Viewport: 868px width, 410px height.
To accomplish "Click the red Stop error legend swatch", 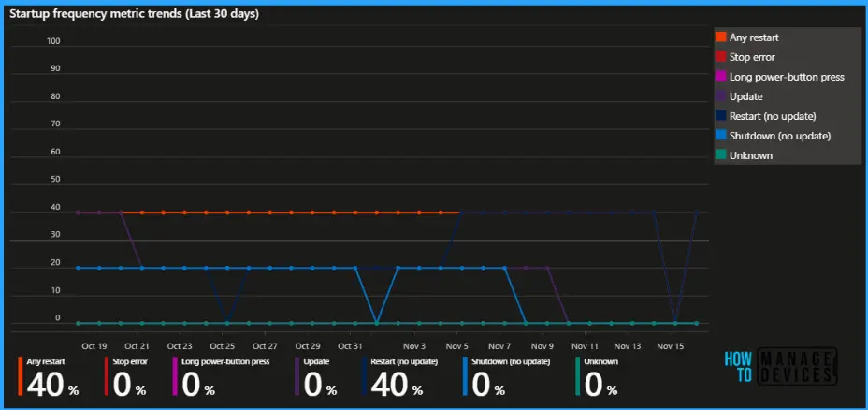I will click(x=721, y=56).
